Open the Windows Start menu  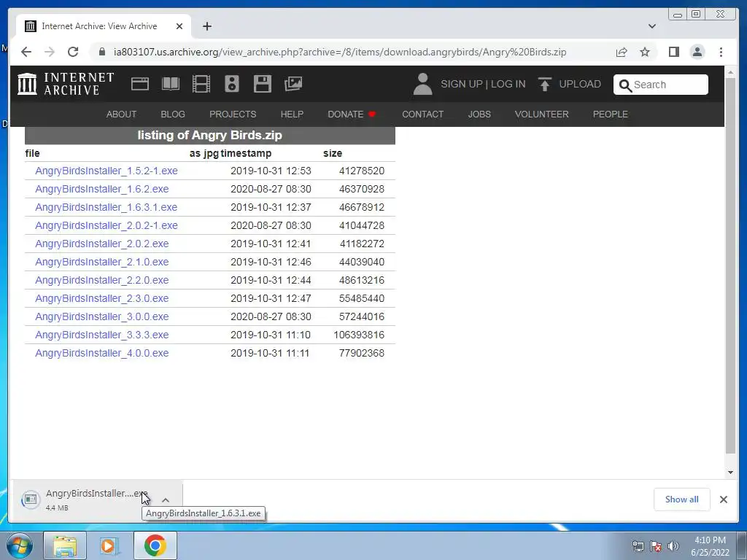click(x=19, y=545)
